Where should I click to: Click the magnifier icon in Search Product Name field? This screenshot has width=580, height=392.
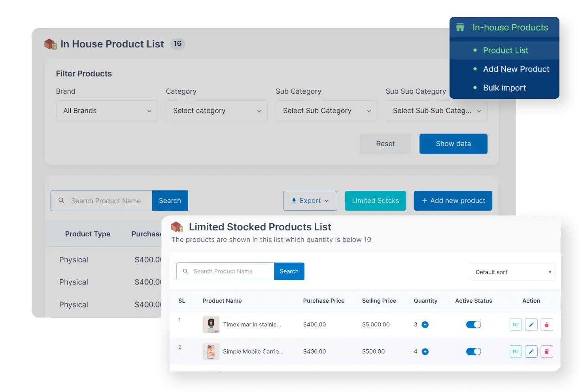pyautogui.click(x=185, y=271)
